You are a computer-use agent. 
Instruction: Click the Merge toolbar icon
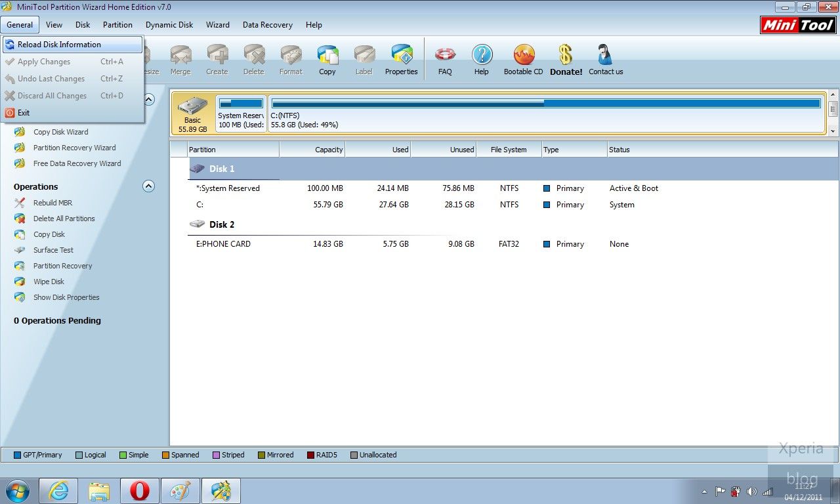pyautogui.click(x=180, y=60)
